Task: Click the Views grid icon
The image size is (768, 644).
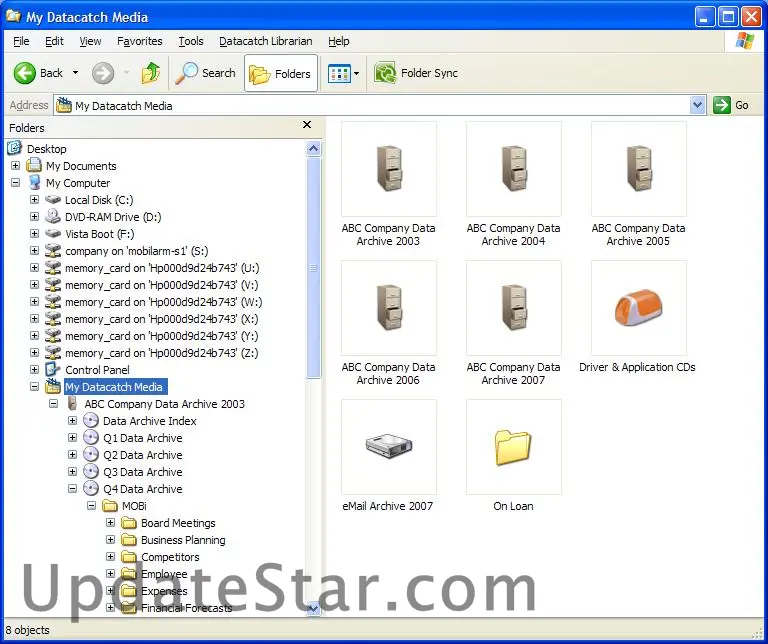Action: [339, 73]
